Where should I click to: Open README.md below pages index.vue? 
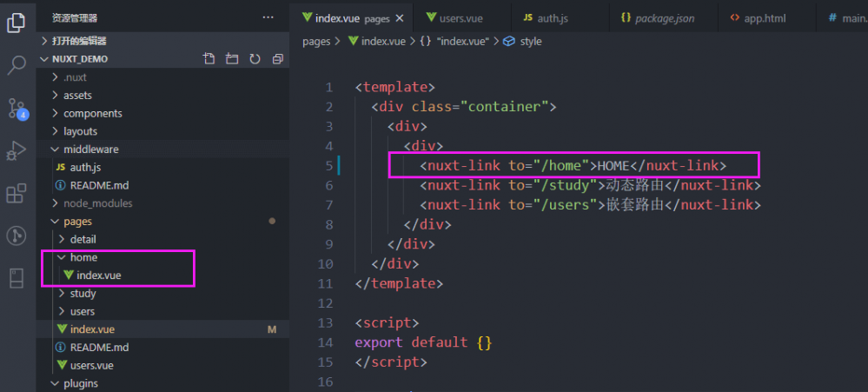pyautogui.click(x=162, y=347)
